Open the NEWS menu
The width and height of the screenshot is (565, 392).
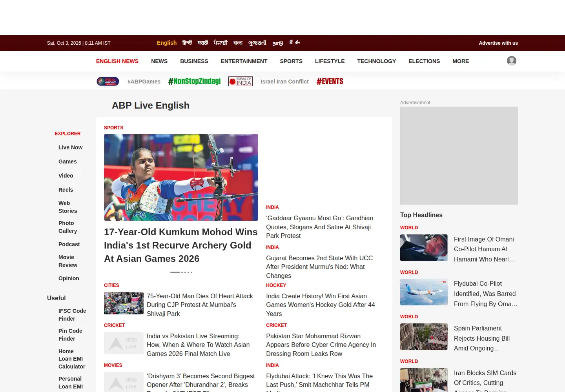(x=159, y=61)
